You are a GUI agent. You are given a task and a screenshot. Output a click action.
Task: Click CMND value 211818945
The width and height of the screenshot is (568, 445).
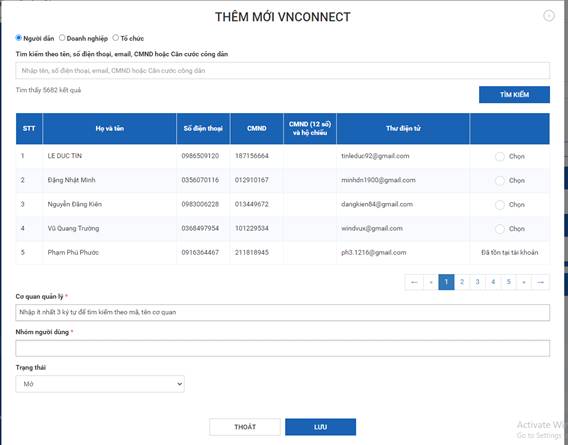252,253
